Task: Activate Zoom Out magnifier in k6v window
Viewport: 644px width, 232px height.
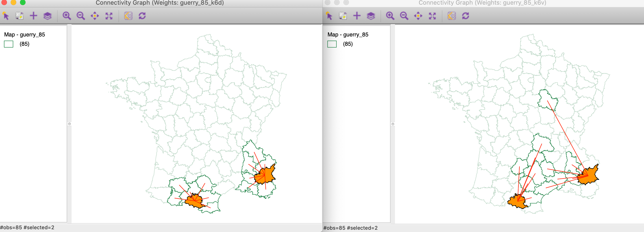Action: click(x=404, y=16)
